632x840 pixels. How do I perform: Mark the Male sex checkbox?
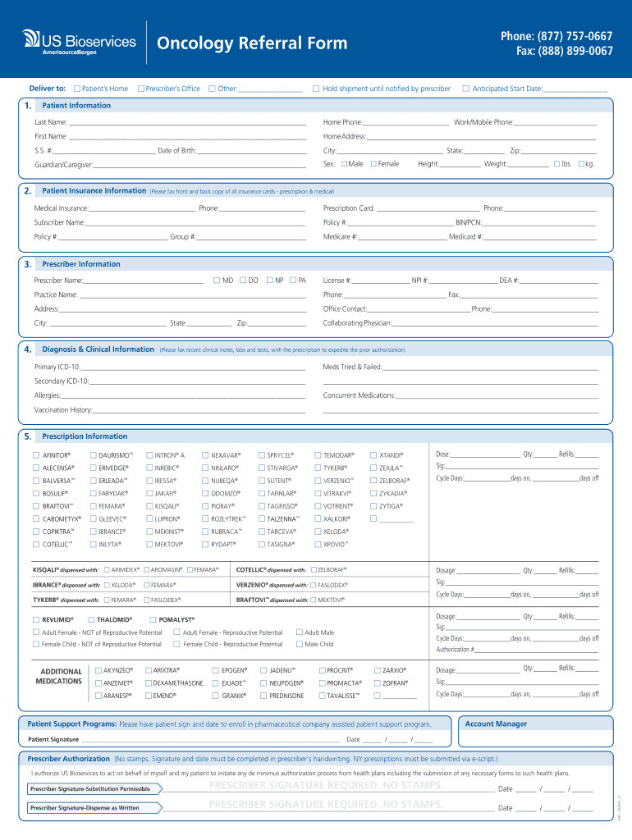tap(344, 164)
